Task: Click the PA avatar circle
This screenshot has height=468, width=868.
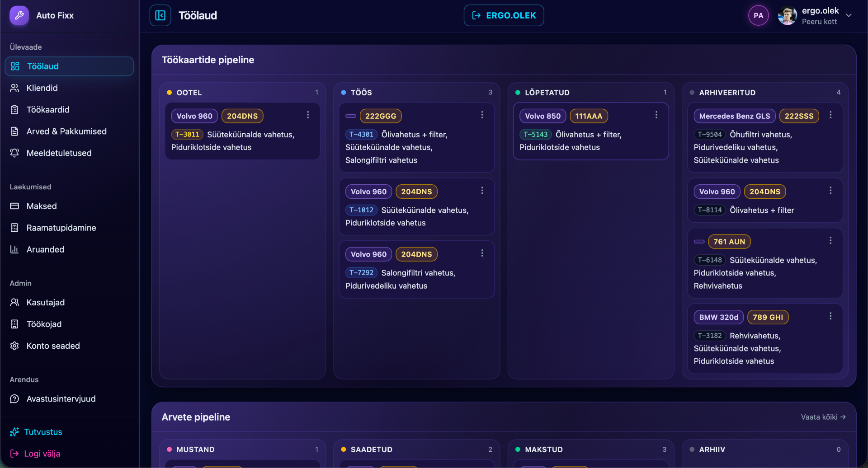Action: coord(758,16)
